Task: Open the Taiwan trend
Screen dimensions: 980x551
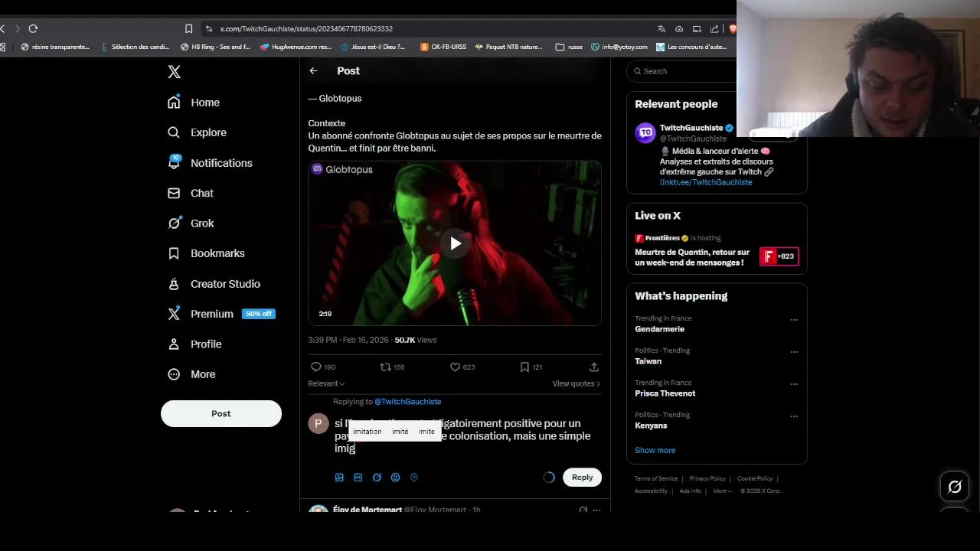Action: click(648, 361)
